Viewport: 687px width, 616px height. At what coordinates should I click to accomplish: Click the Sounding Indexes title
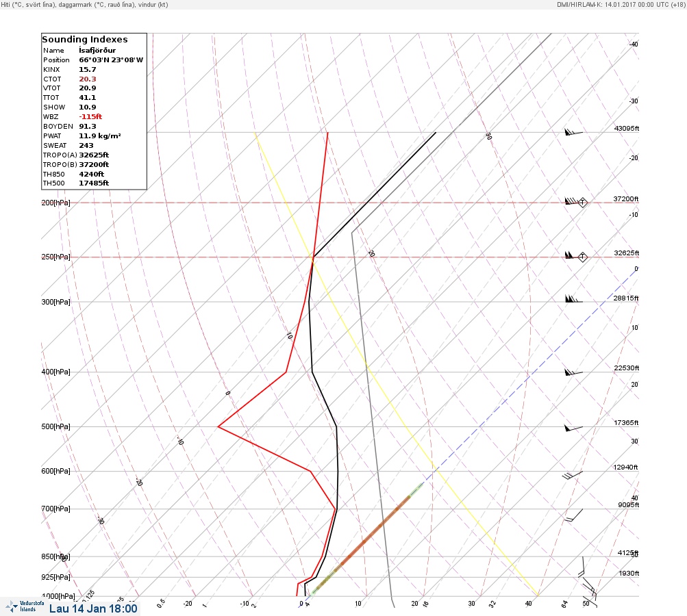coord(84,40)
